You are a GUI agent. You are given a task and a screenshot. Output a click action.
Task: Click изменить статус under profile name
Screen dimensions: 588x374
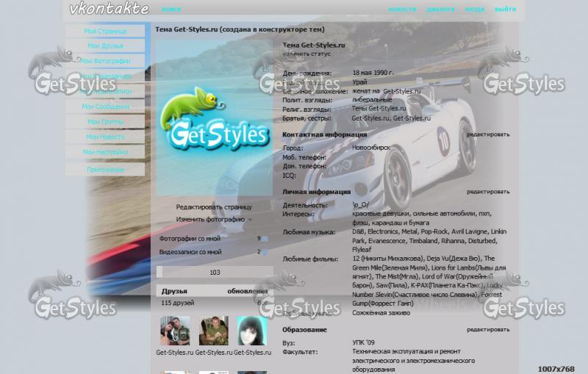point(306,54)
